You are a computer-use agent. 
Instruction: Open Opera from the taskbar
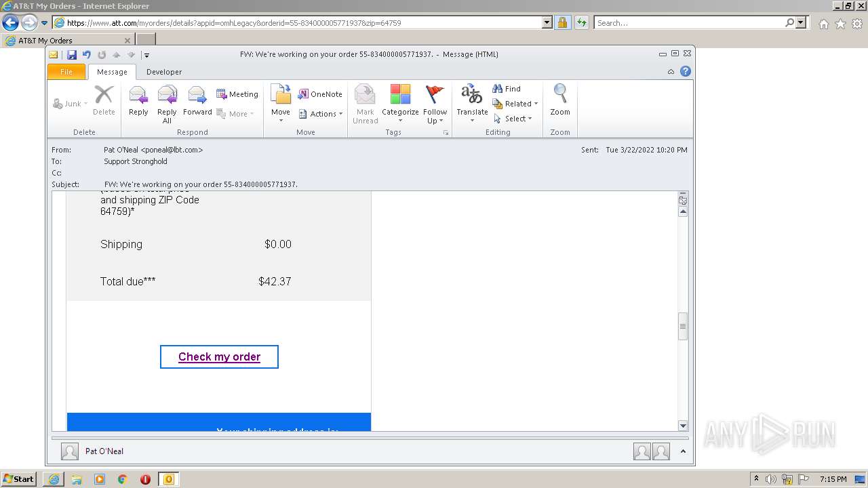(x=145, y=479)
